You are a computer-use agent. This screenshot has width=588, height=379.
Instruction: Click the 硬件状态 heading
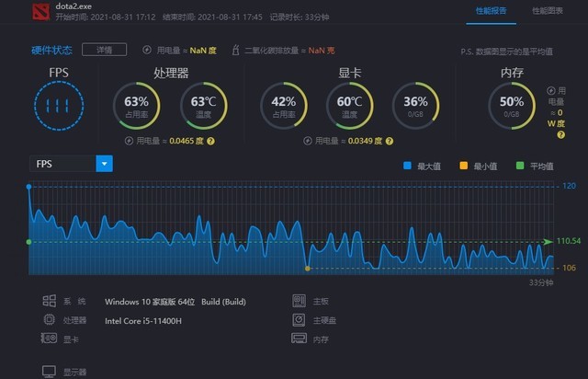(51, 50)
